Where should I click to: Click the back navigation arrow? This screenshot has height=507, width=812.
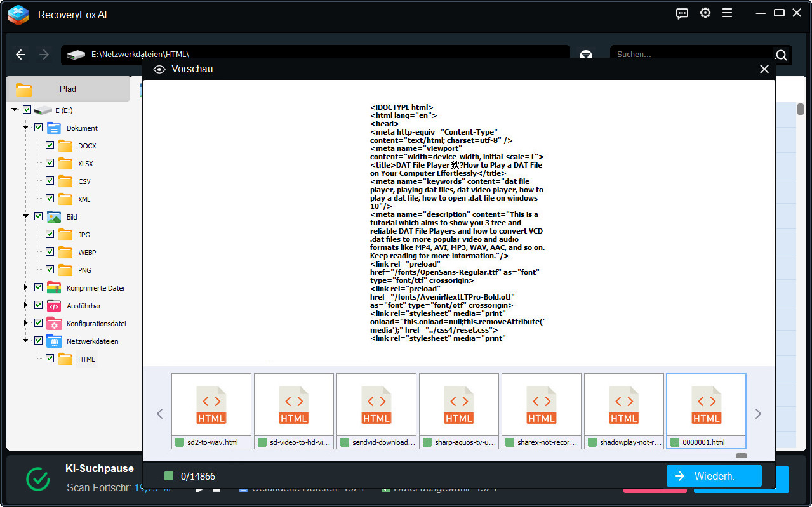[x=20, y=55]
